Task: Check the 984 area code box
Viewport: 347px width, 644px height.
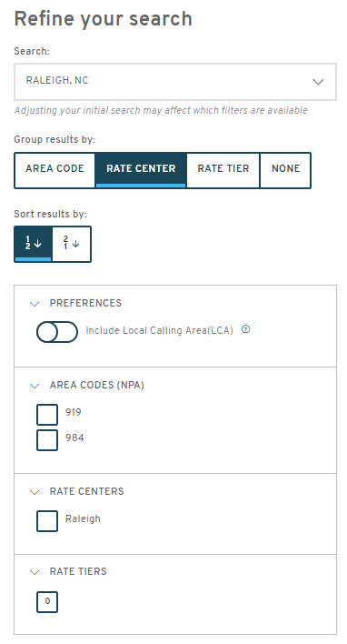Action: [x=47, y=440]
